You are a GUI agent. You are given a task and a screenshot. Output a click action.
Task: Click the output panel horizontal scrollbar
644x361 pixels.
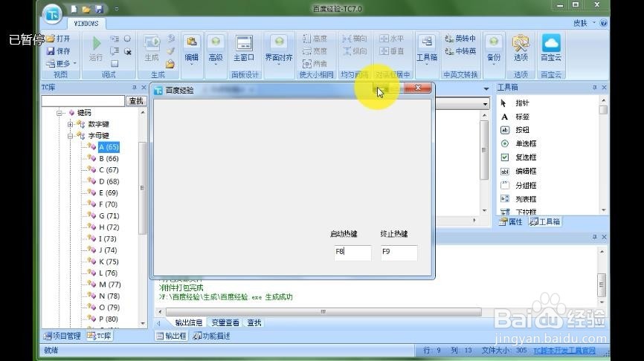pyautogui.click(x=323, y=312)
